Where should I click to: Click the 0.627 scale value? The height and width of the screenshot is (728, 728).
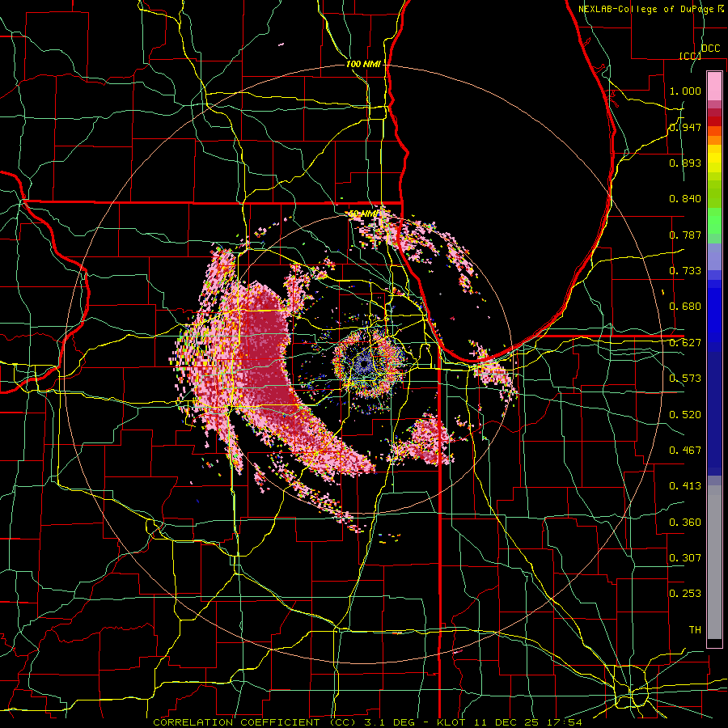click(685, 343)
